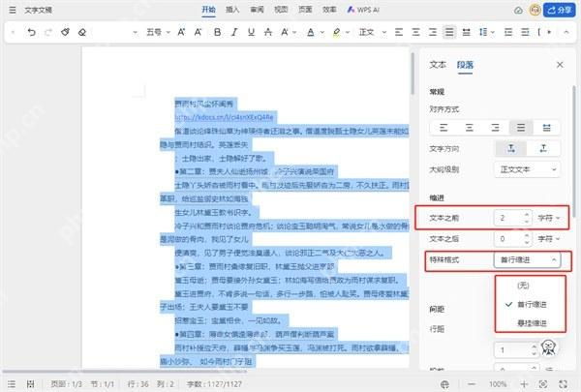Align text right in the toolbar

[433, 32]
